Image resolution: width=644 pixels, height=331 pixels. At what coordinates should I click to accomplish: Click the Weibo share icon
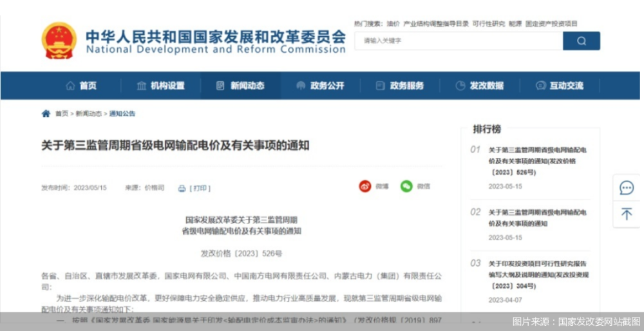[365, 187]
